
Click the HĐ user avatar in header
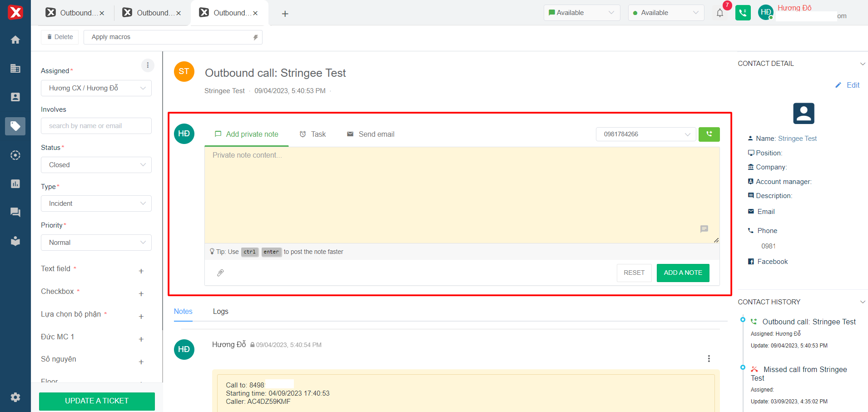point(766,12)
